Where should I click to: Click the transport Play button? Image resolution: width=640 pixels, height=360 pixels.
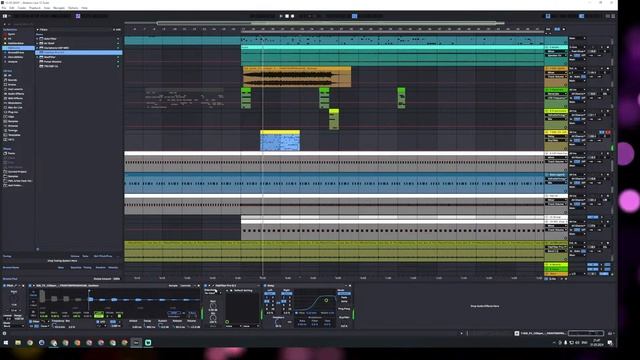[x=281, y=16]
